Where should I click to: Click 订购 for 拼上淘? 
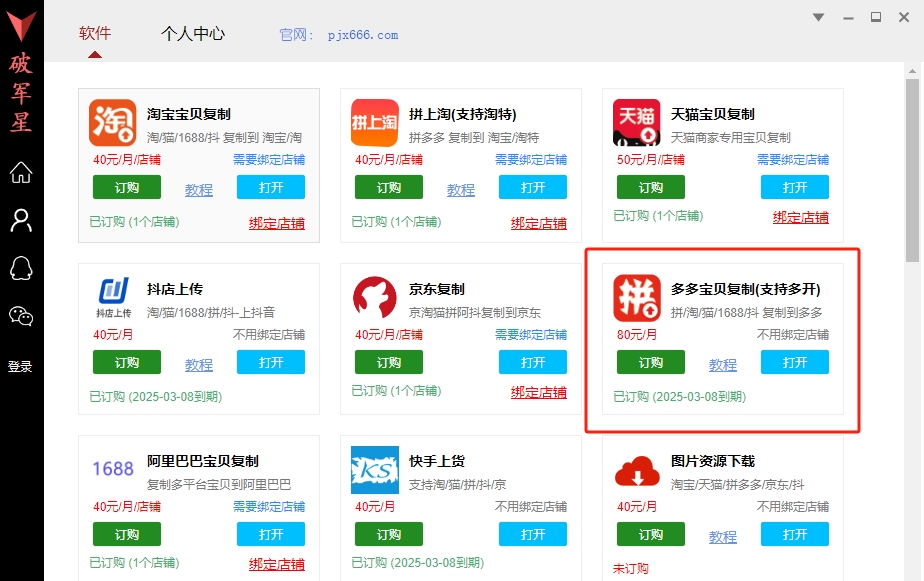click(389, 187)
